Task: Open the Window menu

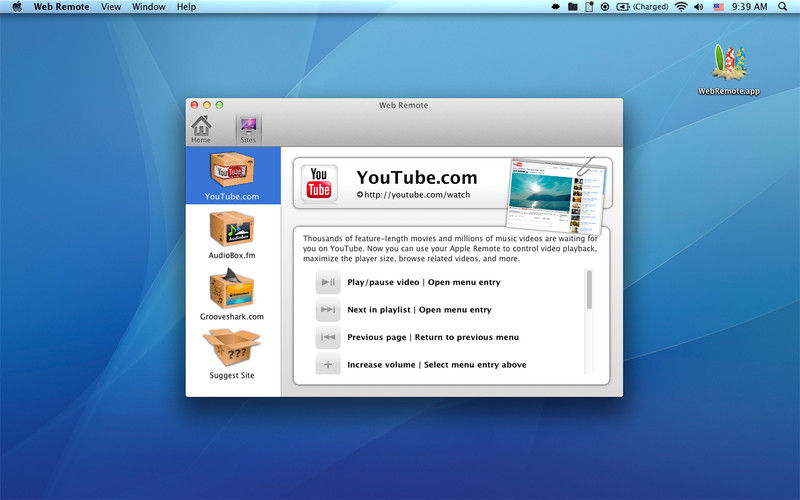Action: [x=148, y=7]
